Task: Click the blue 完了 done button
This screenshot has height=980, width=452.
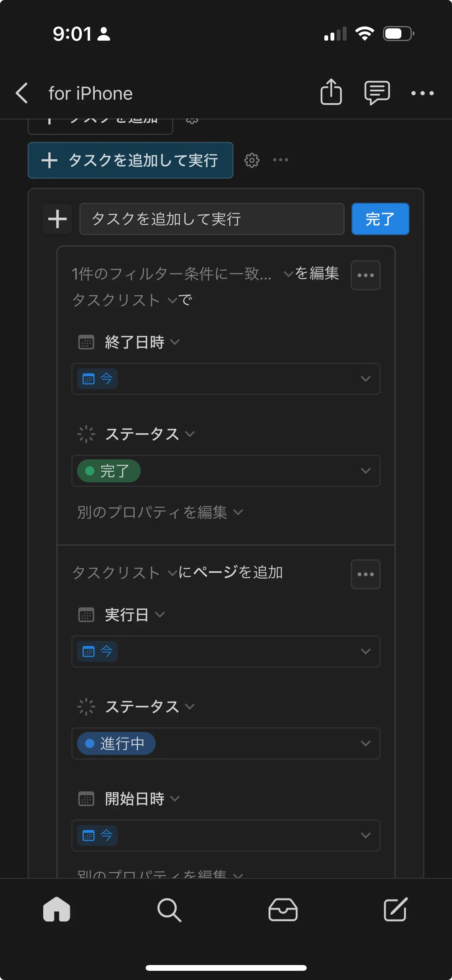Action: pos(380,219)
